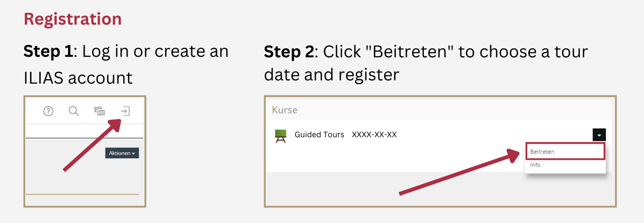
Task: Click the bold Step 1 label
Action: pos(48,51)
